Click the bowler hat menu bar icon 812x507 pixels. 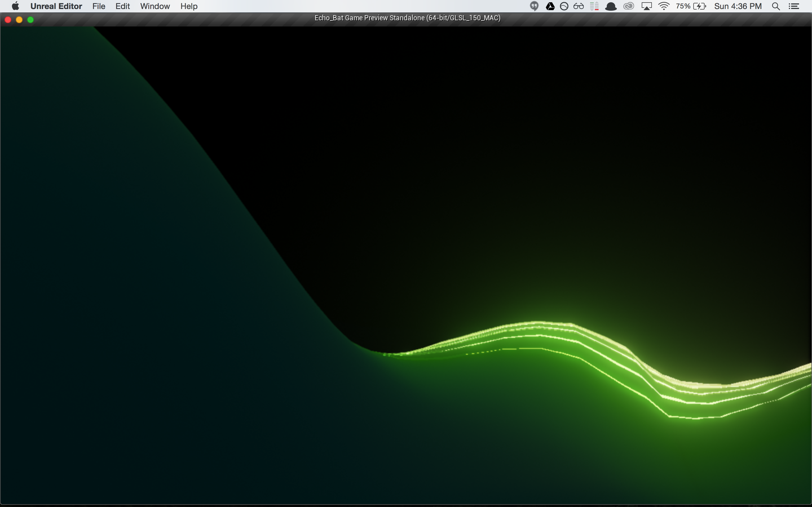coord(611,6)
